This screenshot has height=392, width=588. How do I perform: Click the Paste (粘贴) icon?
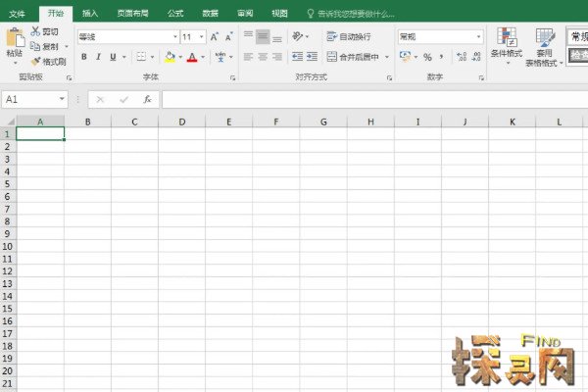point(14,39)
